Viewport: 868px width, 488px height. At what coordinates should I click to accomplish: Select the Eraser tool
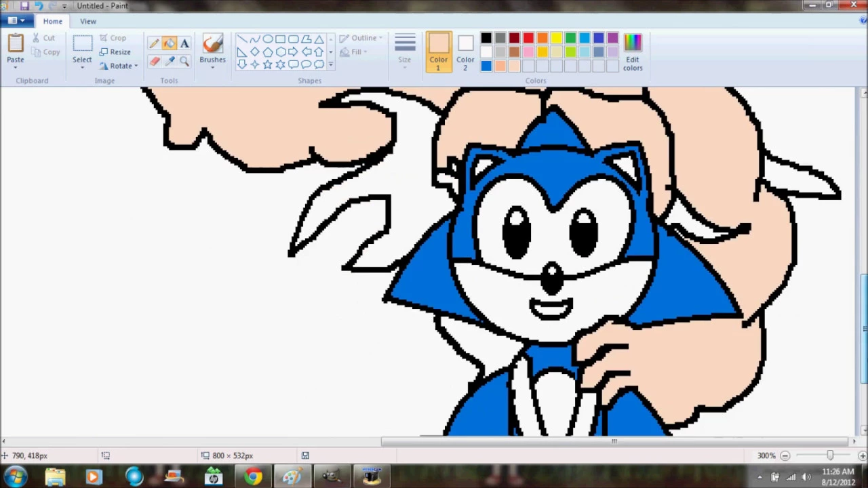[155, 61]
